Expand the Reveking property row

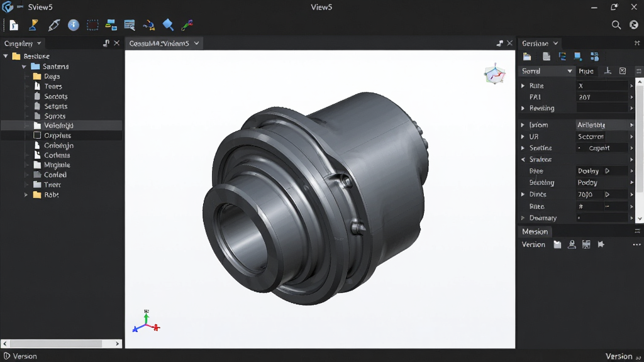pyautogui.click(x=523, y=108)
